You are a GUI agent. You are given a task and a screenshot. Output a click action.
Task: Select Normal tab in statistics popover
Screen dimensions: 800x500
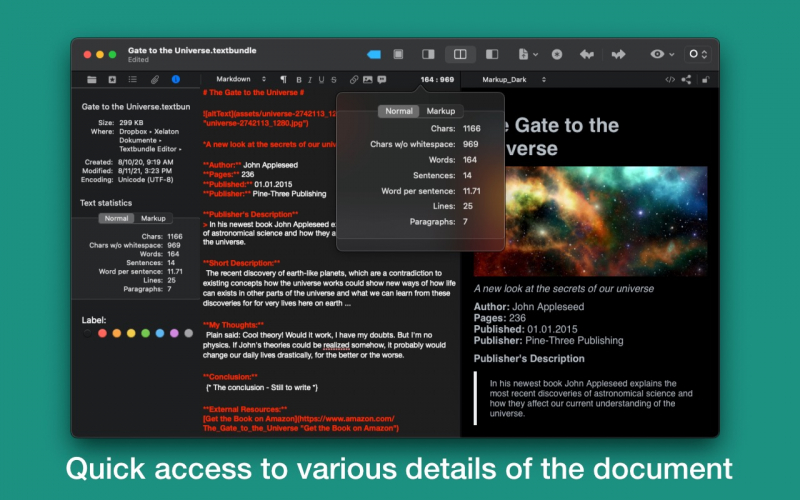pyautogui.click(x=398, y=111)
